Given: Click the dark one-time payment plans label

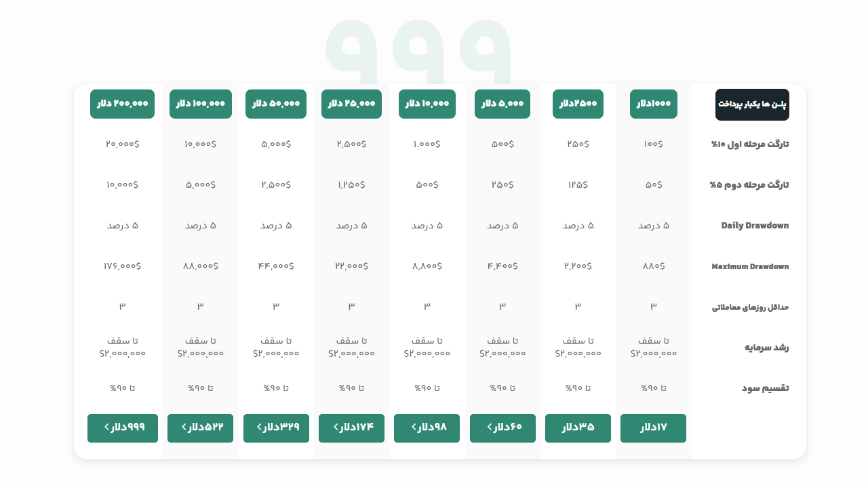Looking at the screenshot, I should (752, 104).
